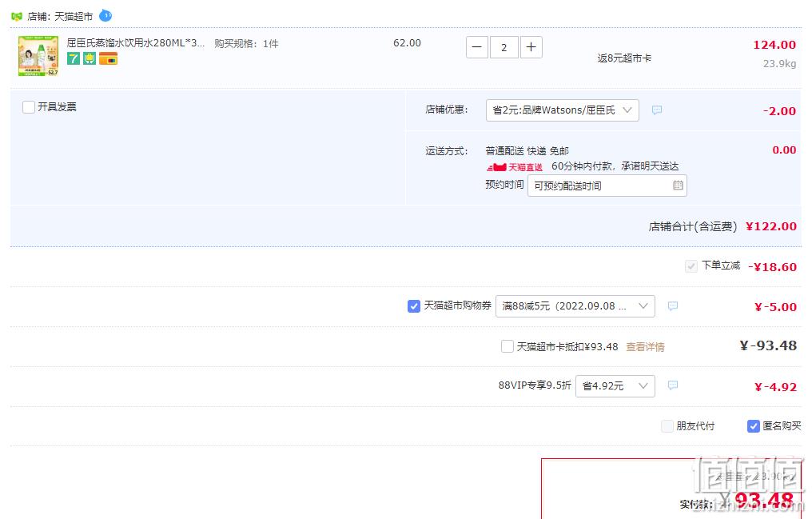This screenshot has width=812, height=519.
Task: Click the Tmall supermarket cat store icon
Action: pyautogui.click(x=17, y=16)
